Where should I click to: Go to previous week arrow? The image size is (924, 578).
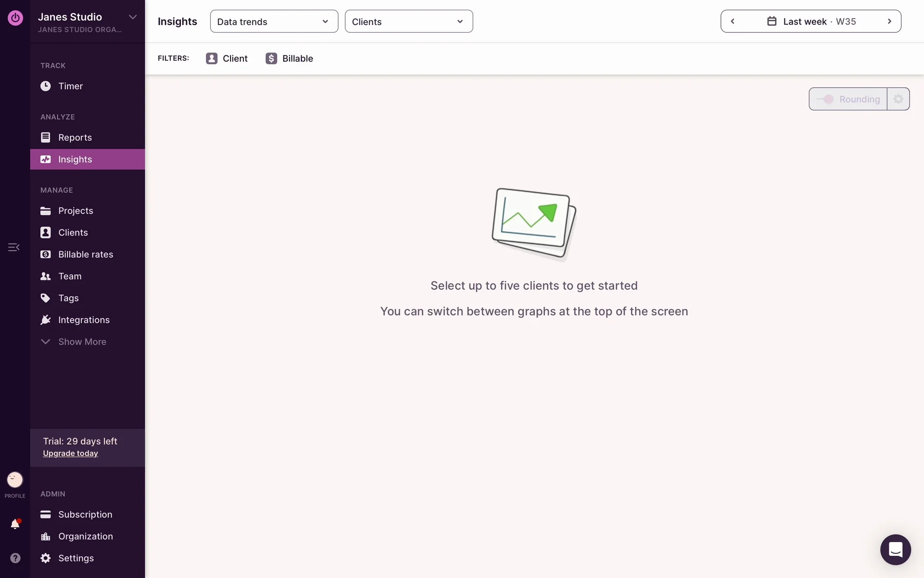[732, 21]
